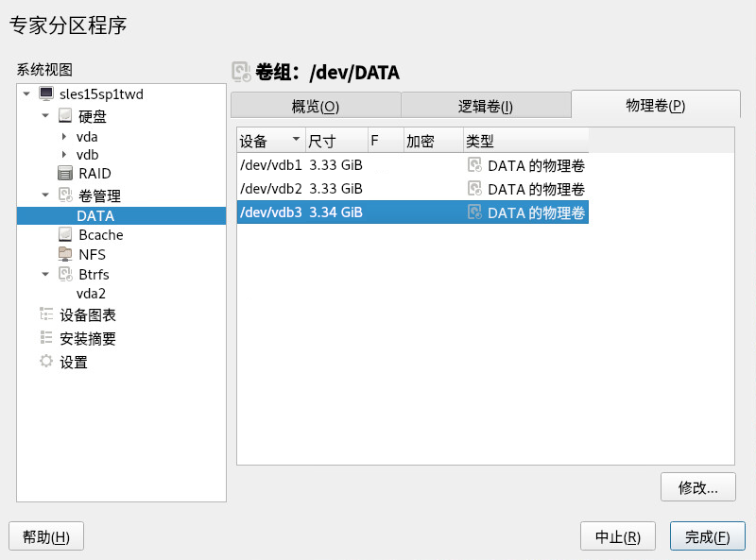Click the computer icon beside sles15sp1twd
The image size is (756, 560).
point(46,93)
